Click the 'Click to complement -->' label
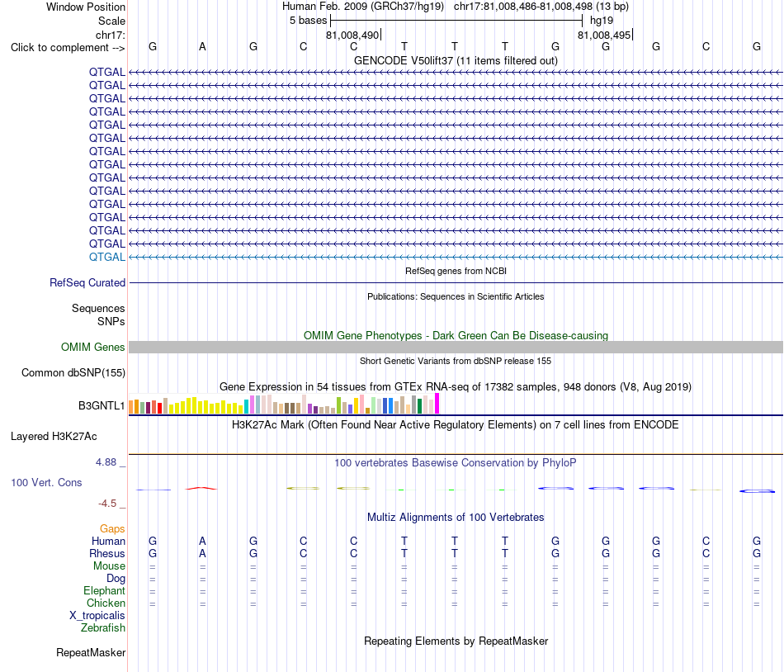Screen dimensions: 784x672 [x=68, y=48]
